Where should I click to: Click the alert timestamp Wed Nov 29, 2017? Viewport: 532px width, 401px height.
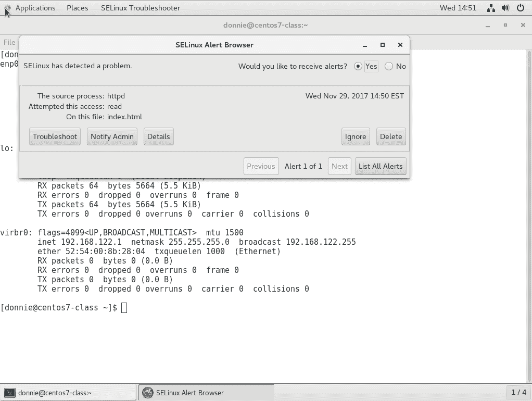coord(354,96)
